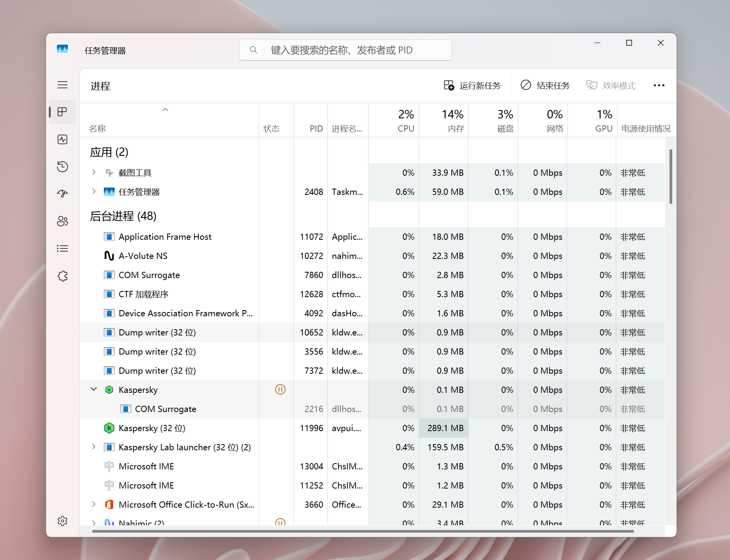
Task: Click the A-Volute NS process icon
Action: [x=109, y=256]
